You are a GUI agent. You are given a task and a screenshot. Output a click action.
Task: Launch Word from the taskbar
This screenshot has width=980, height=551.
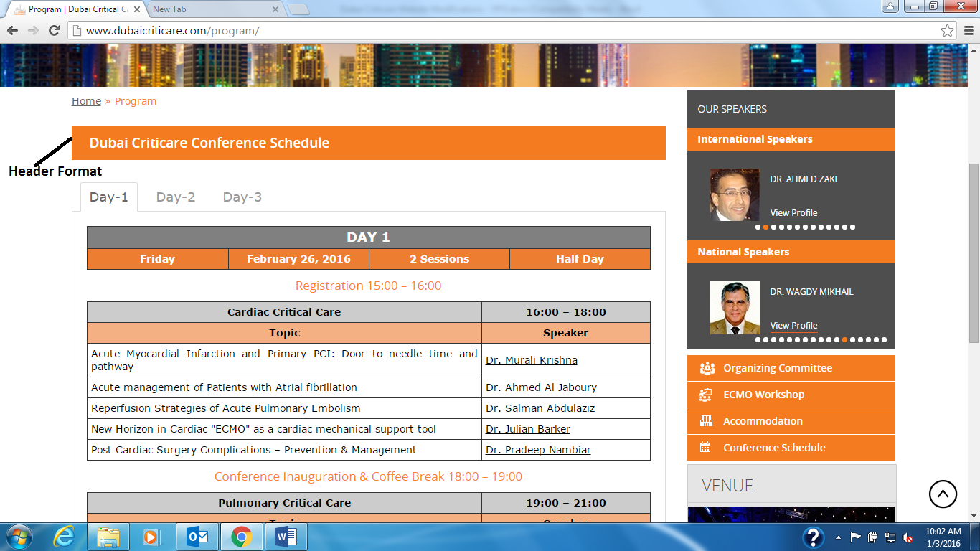tap(286, 537)
